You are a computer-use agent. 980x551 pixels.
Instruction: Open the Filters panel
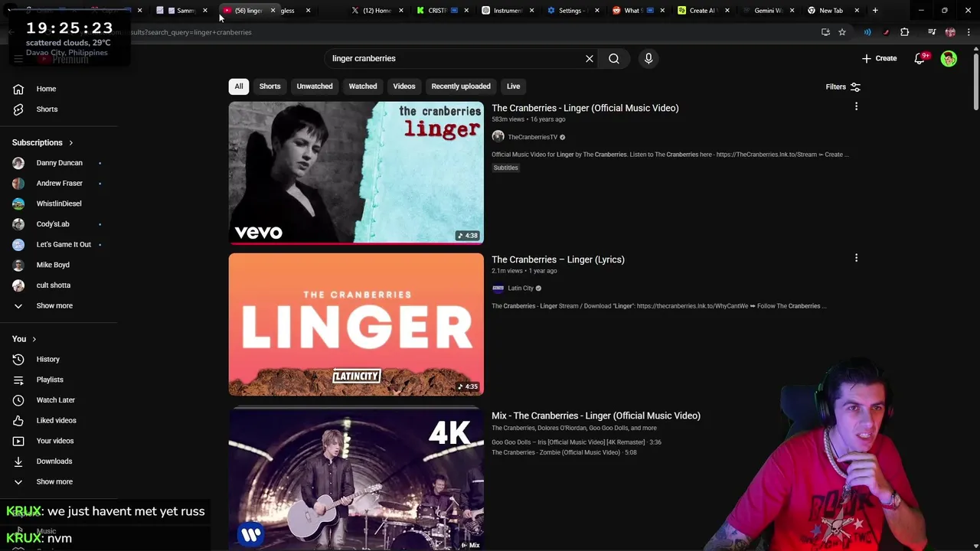click(x=843, y=86)
